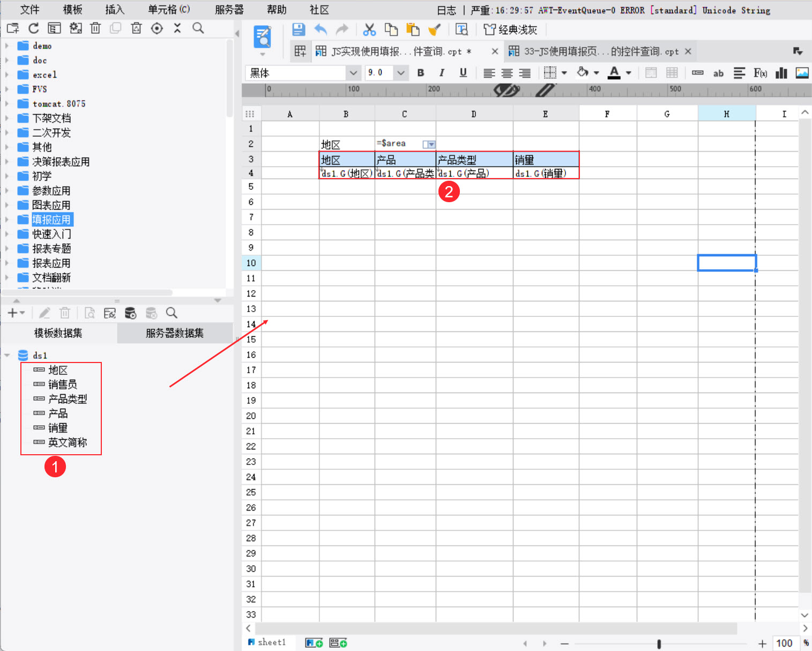Copy the selected cells
The image size is (812, 651).
(391, 29)
